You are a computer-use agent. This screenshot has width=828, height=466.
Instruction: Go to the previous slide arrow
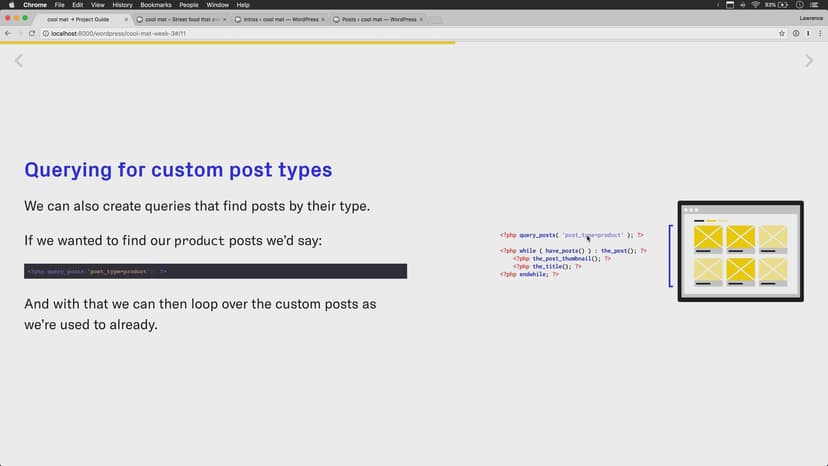(x=18, y=61)
